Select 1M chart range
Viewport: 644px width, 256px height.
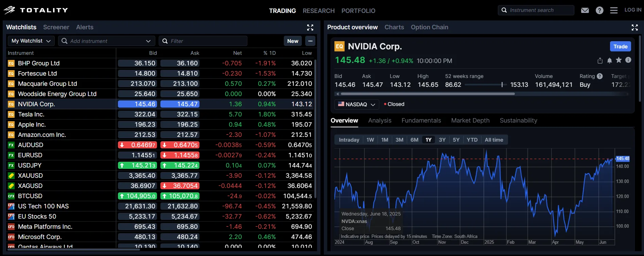tap(385, 140)
